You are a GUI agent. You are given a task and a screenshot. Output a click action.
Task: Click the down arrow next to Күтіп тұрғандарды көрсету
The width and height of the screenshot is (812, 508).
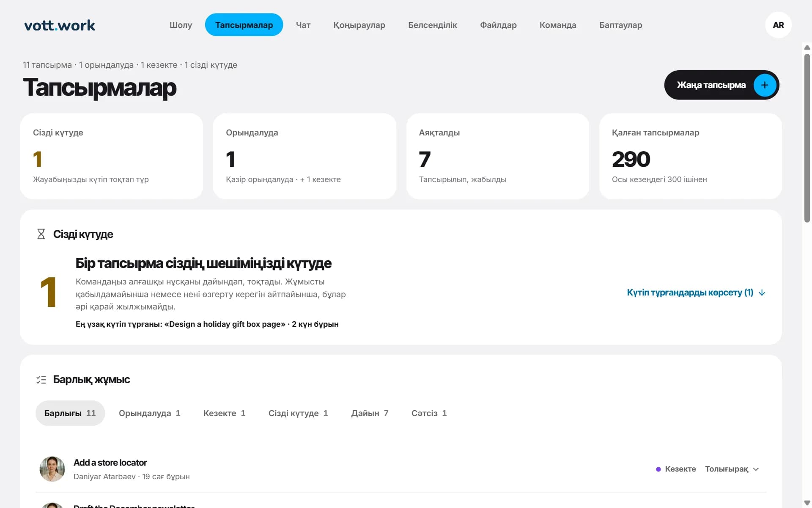pyautogui.click(x=762, y=293)
